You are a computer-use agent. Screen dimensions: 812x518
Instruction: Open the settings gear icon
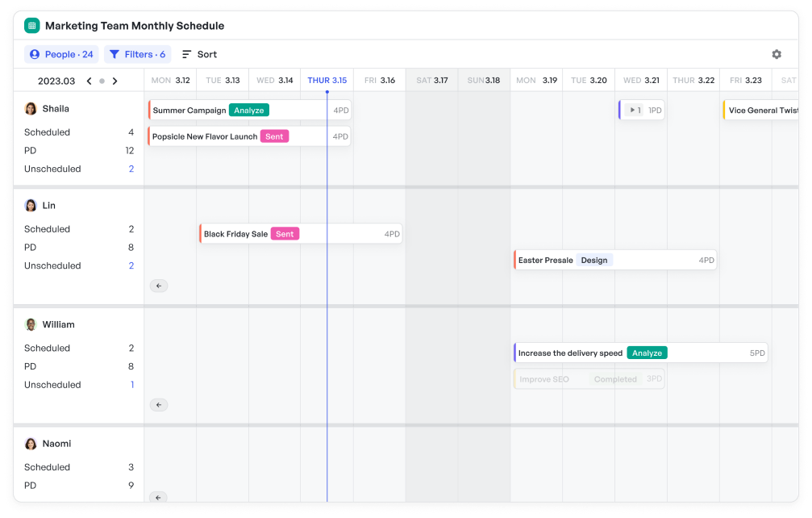click(776, 55)
